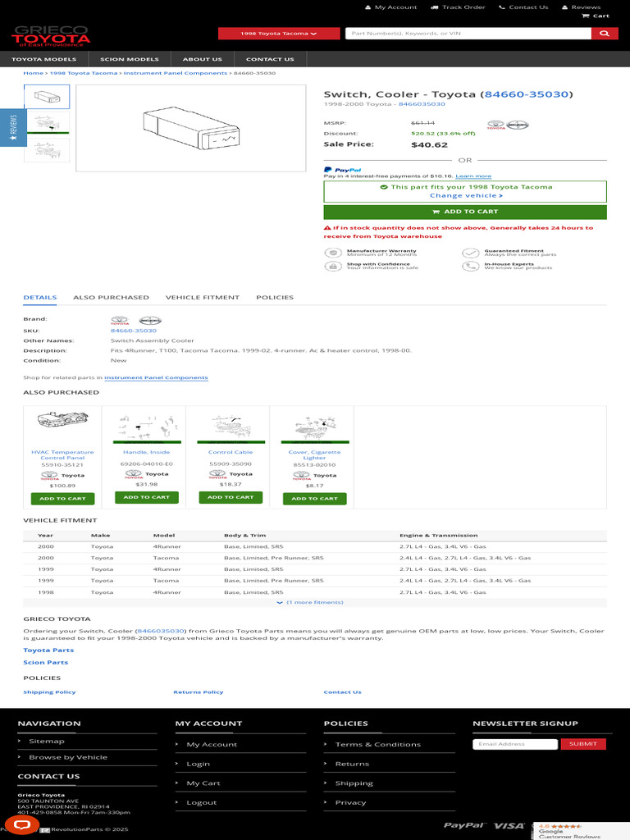Viewport: 630px width, 840px height.
Task: Open 8466035030 link under title
Action: click(422, 104)
